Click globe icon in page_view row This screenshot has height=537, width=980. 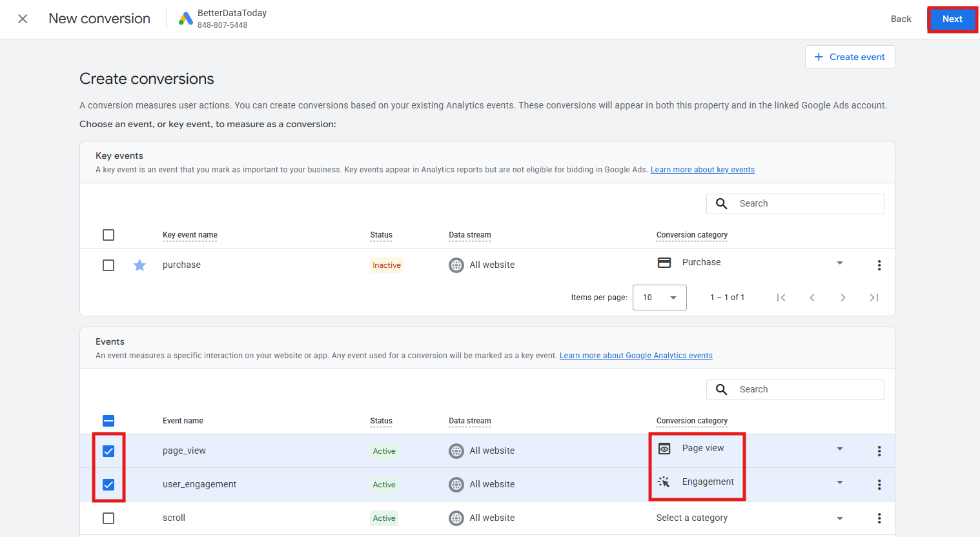coord(456,451)
